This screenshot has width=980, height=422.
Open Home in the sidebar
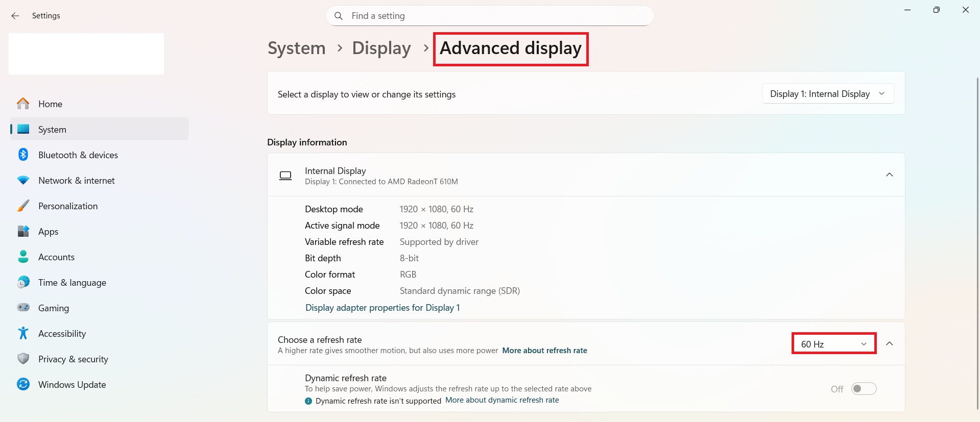pos(99,104)
